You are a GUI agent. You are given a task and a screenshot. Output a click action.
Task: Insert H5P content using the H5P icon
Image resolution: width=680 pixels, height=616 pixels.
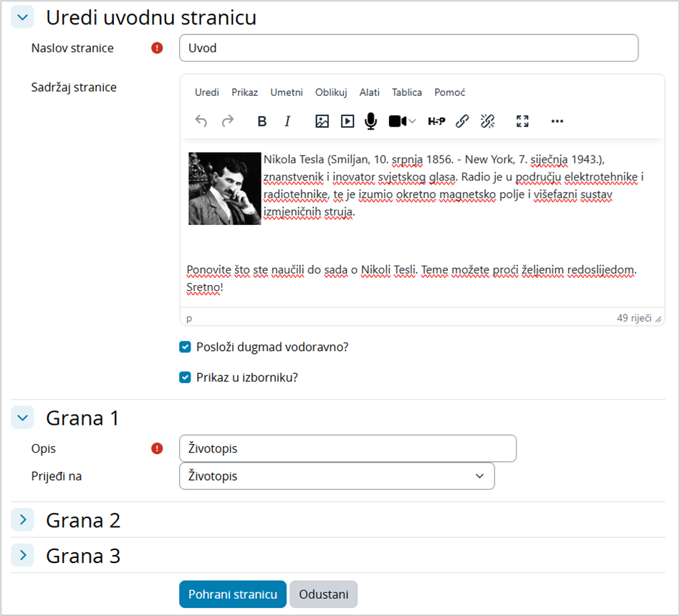pos(436,121)
